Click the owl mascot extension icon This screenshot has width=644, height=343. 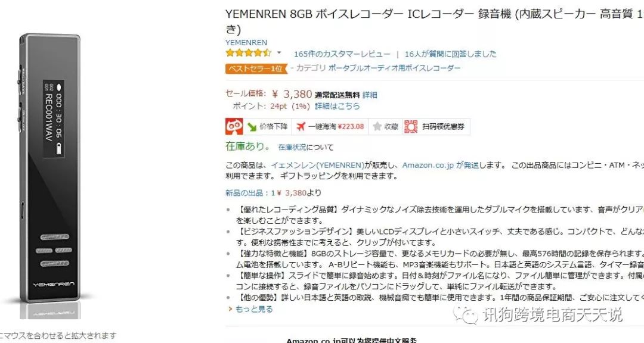coord(234,126)
